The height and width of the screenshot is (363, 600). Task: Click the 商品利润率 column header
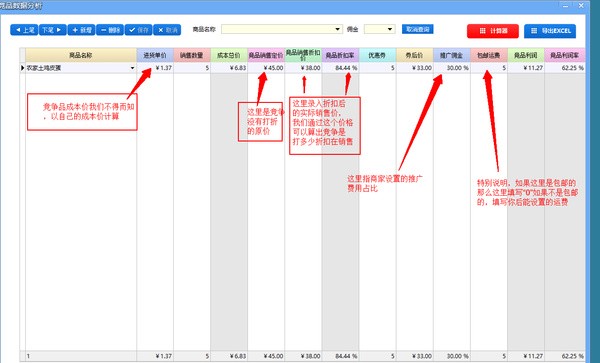click(565, 55)
